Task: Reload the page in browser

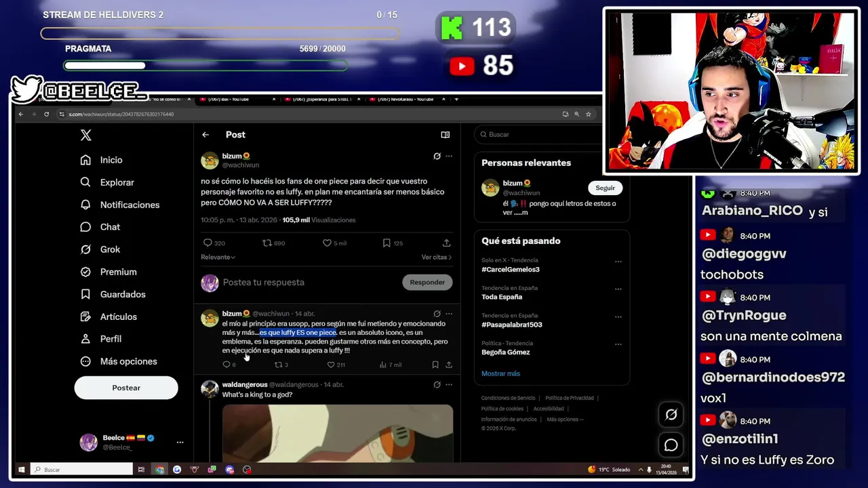Action: click(x=46, y=115)
